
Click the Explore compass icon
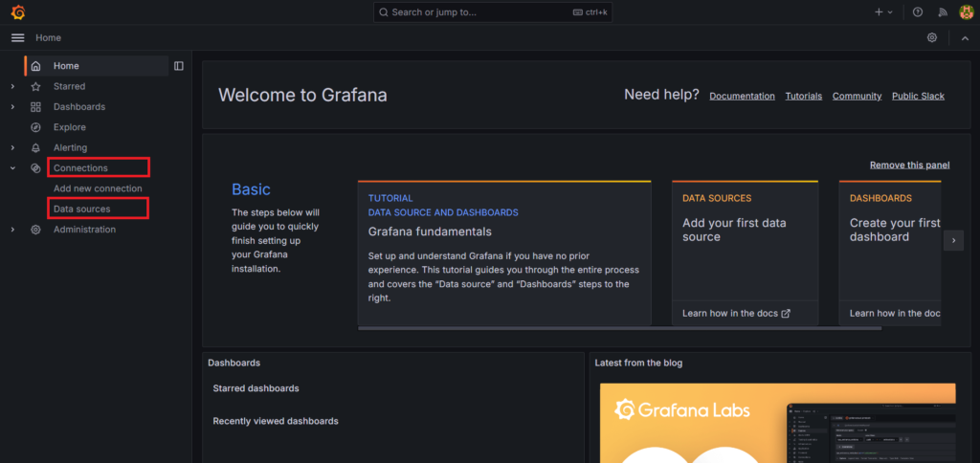pyautogui.click(x=35, y=127)
